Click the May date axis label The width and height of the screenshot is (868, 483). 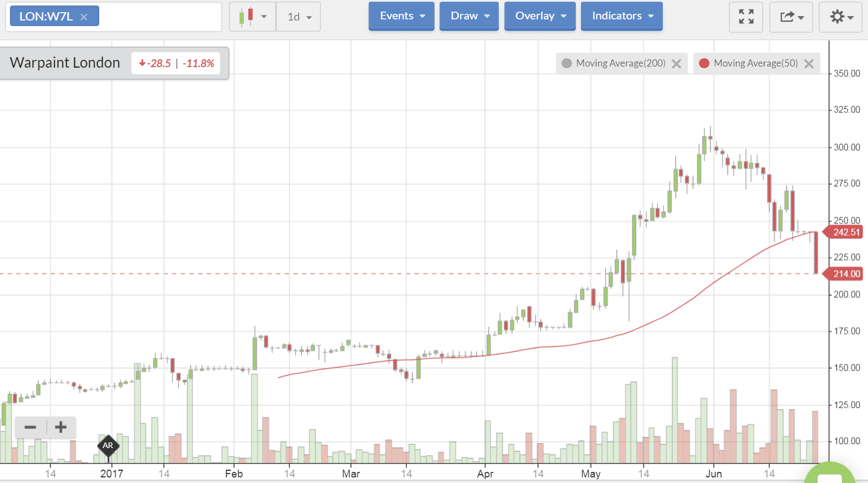pos(591,474)
